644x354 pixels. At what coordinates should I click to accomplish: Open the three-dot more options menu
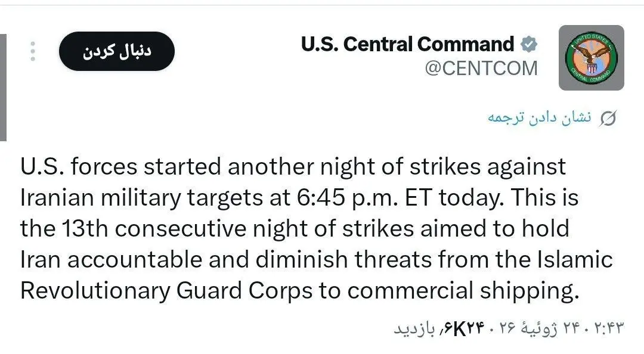(x=33, y=51)
